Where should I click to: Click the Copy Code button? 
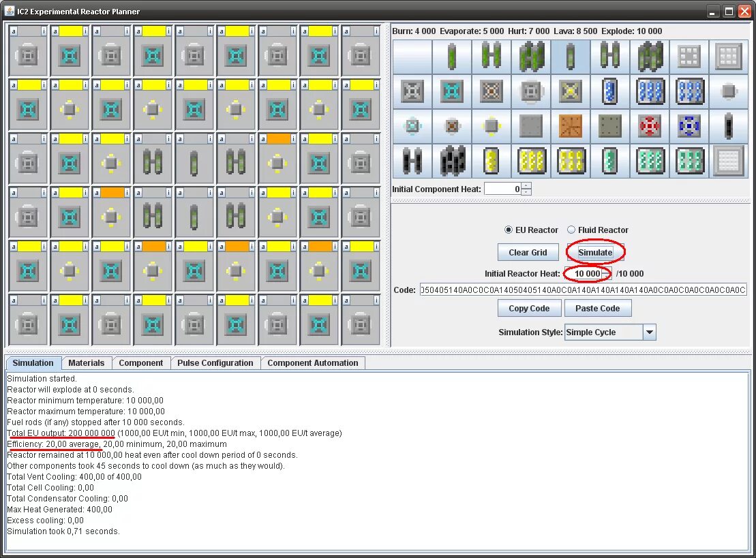click(530, 309)
